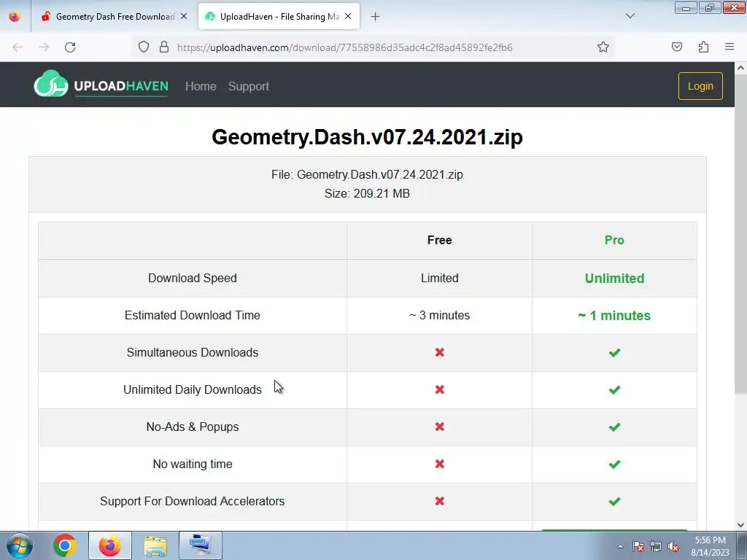Close the Geometry Dash Free Download tab
This screenshot has width=747, height=560.
184,16
